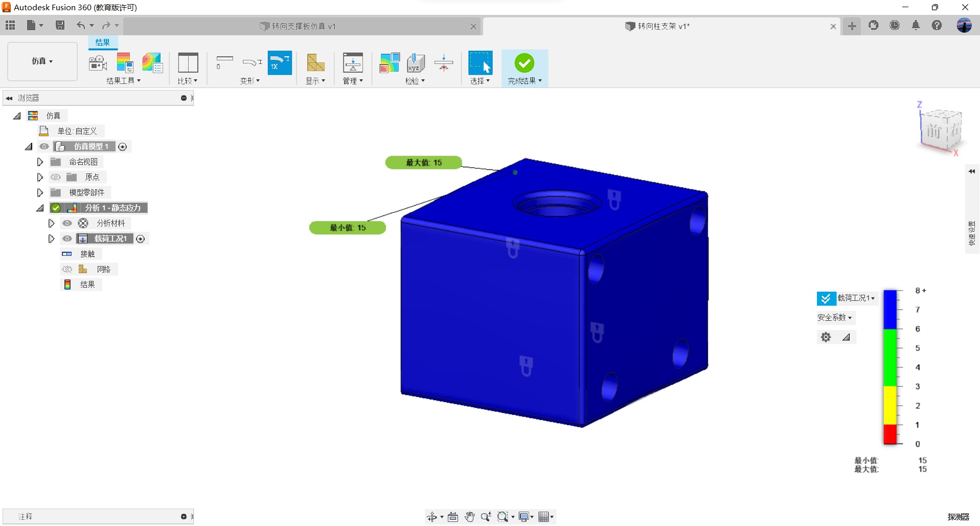Toggle visibility of 载荷工况1
980x526 pixels.
pos(67,238)
